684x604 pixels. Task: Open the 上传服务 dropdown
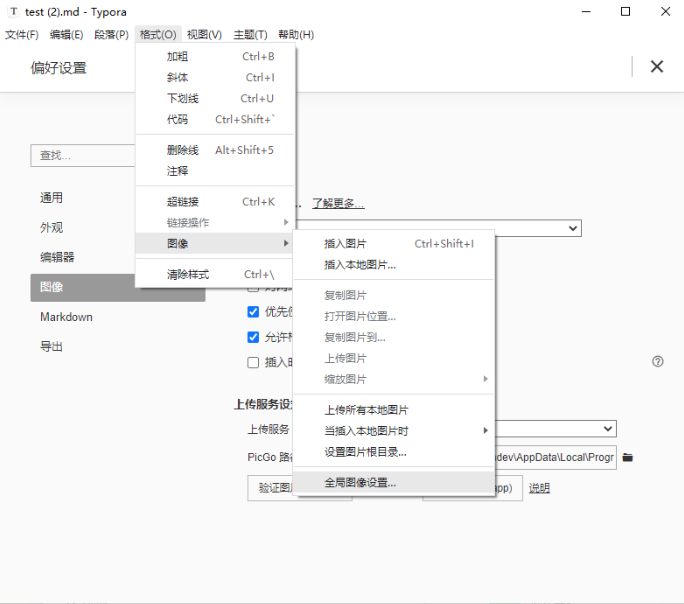pyautogui.click(x=555, y=429)
